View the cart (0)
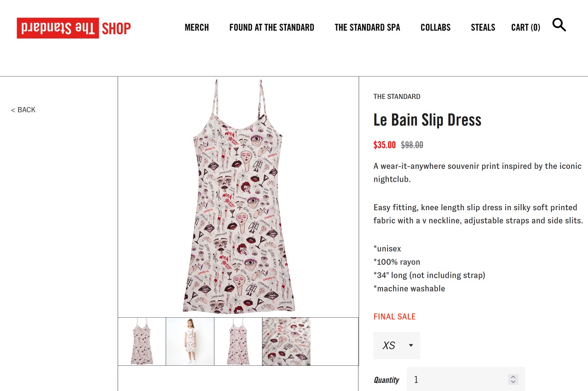 [x=525, y=28]
